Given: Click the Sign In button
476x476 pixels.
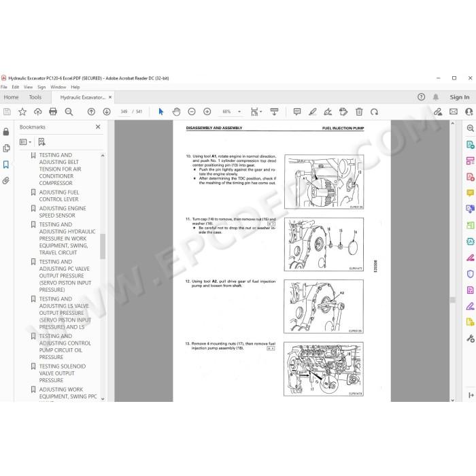Looking at the screenshot, I should coord(459,97).
